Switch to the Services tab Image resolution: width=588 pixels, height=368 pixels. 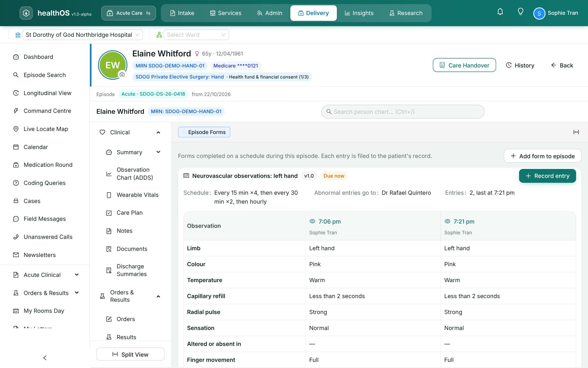(226, 13)
